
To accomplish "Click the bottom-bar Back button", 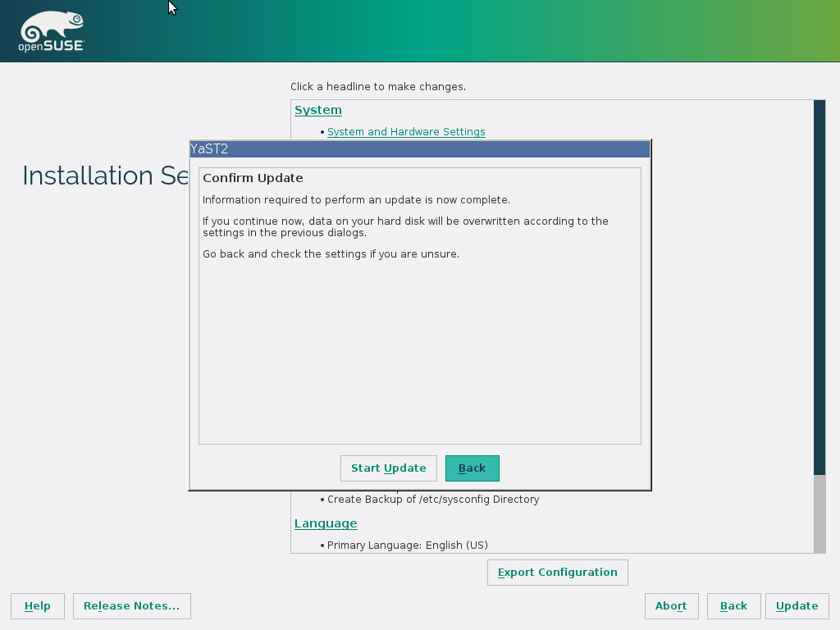I will pyautogui.click(x=733, y=606).
